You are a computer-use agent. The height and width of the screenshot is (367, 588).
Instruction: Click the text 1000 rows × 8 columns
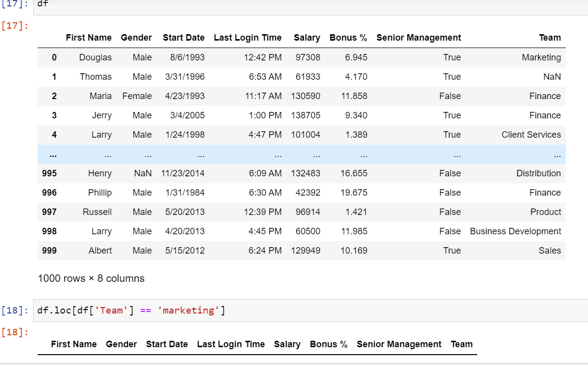click(x=91, y=278)
